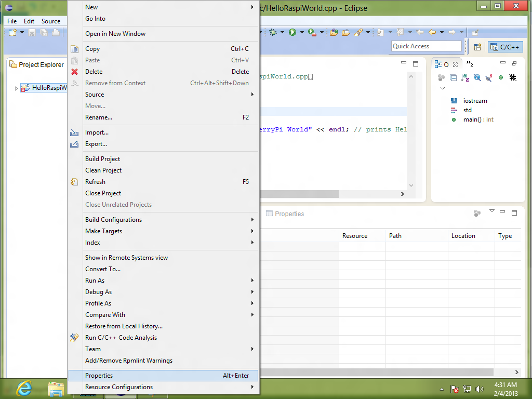This screenshot has width=532, height=399.
Task: Click the green Run button icon
Action: tap(292, 32)
